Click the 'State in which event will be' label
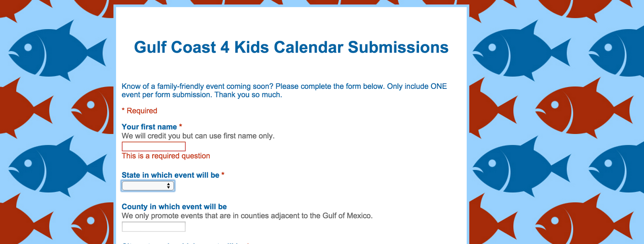 coord(170,175)
